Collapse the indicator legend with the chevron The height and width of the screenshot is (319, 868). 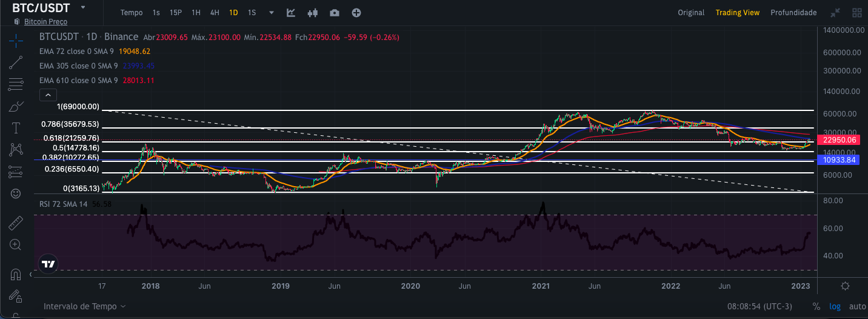(48, 95)
